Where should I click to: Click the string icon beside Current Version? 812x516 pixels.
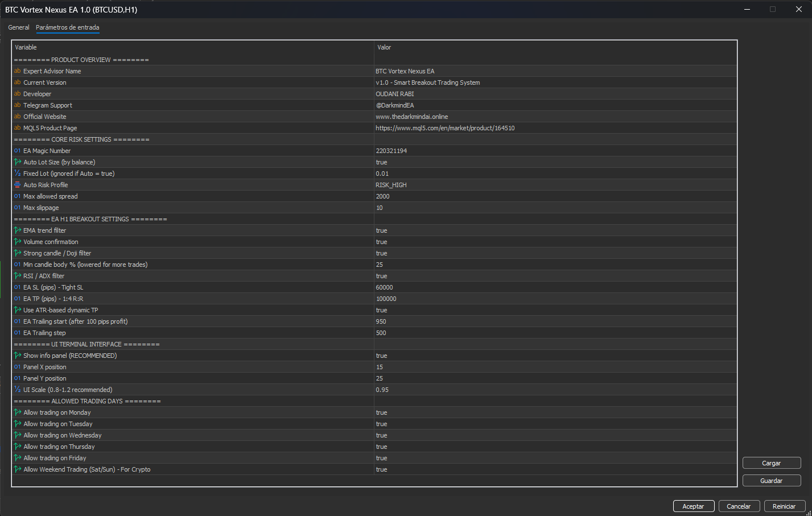17,82
